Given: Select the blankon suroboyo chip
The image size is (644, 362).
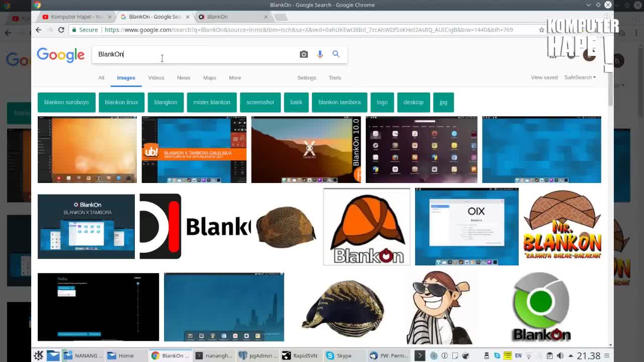Looking at the screenshot, I should (66, 102).
